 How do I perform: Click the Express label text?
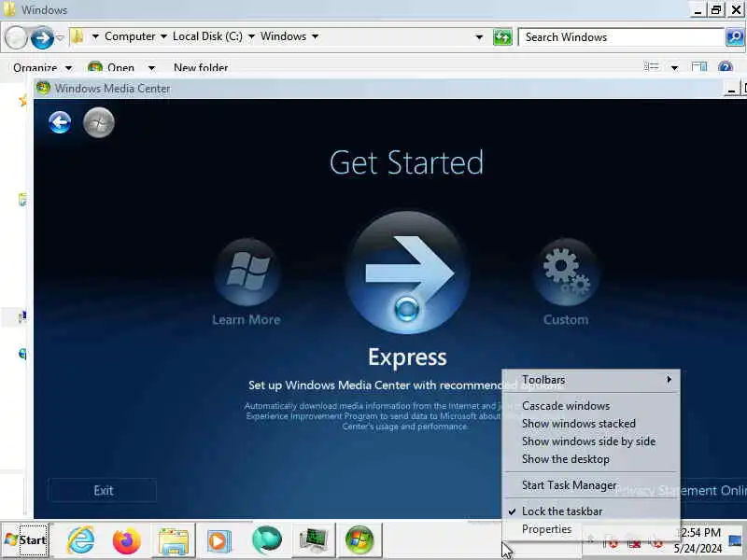(407, 357)
